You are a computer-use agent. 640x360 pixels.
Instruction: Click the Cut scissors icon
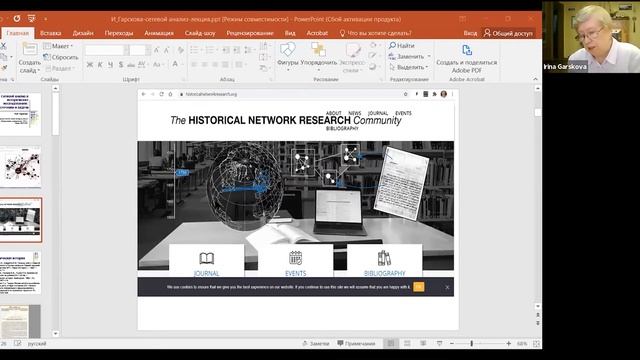[x=3, y=46]
